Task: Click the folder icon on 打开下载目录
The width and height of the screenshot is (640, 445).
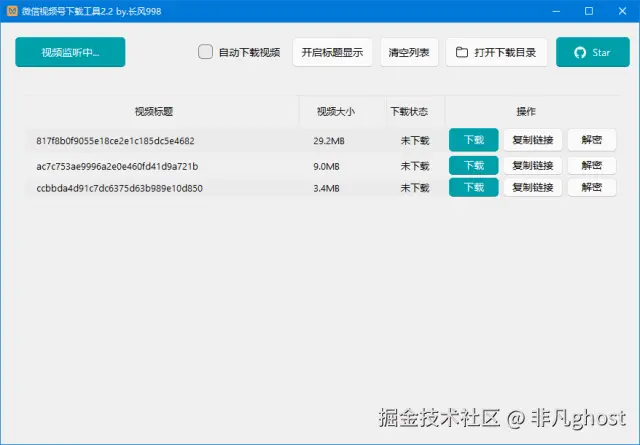Action: [x=462, y=52]
